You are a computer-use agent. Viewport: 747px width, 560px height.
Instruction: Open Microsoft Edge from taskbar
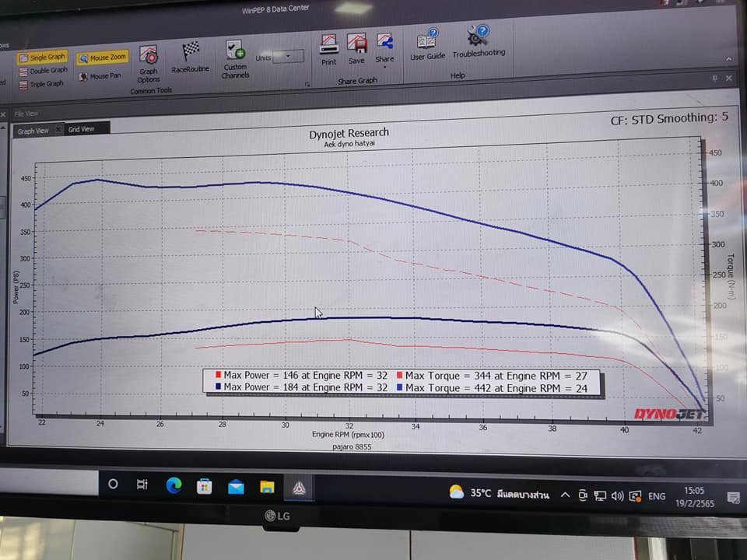(x=174, y=486)
